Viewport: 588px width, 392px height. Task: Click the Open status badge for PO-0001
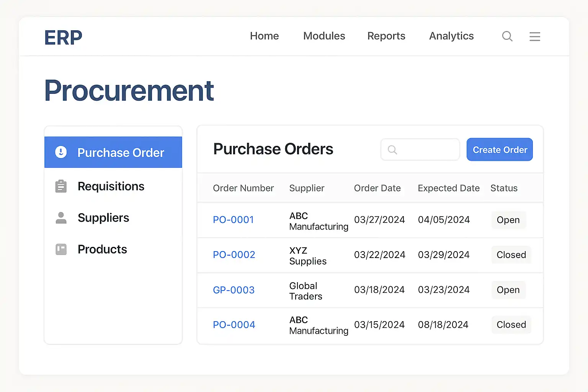point(508,220)
